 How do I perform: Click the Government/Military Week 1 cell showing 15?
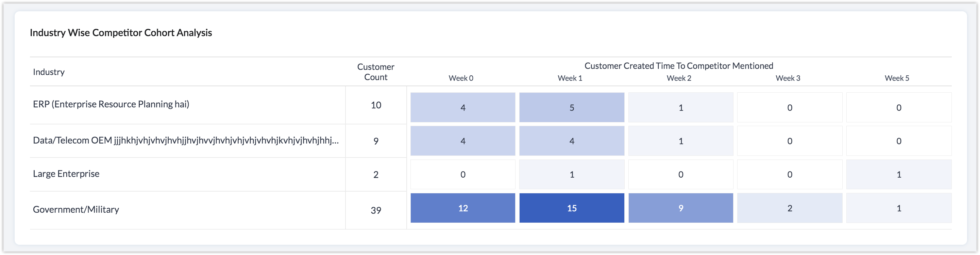click(571, 208)
